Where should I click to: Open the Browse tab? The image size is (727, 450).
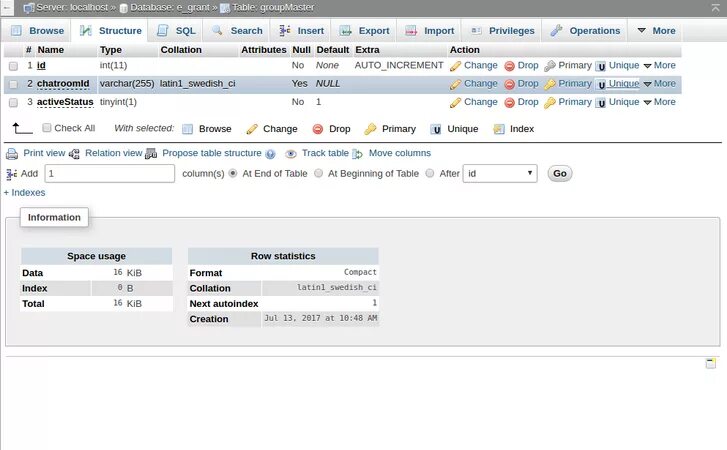pos(38,31)
